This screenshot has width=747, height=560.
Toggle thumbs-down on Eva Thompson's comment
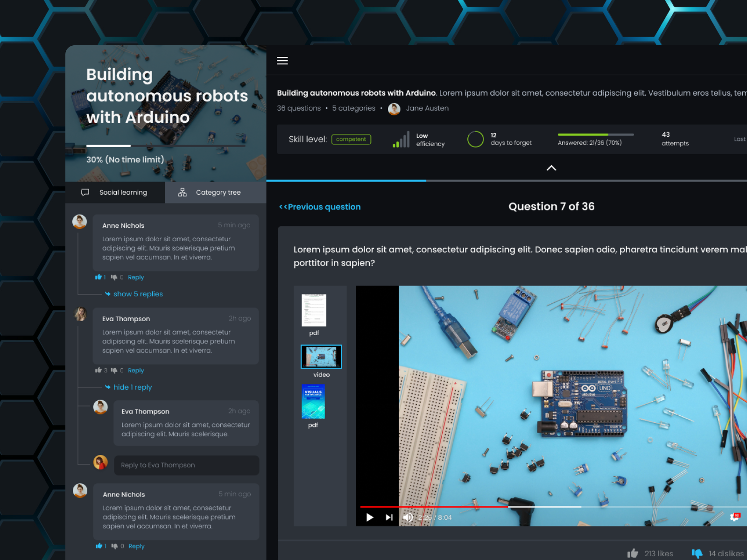pos(114,370)
